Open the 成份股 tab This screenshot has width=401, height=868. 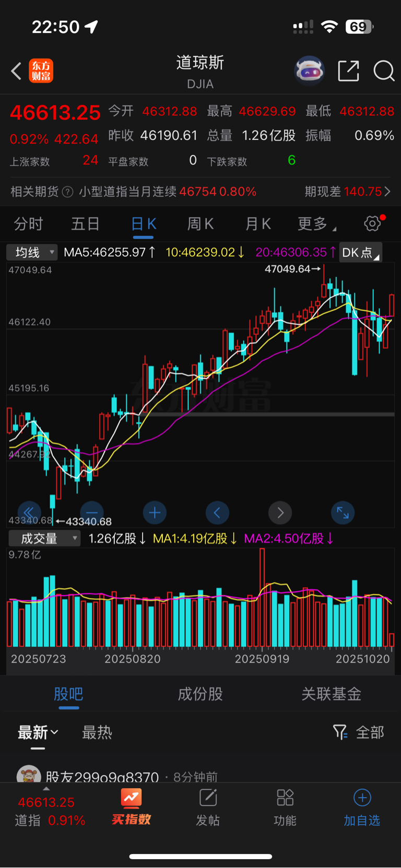200,694
